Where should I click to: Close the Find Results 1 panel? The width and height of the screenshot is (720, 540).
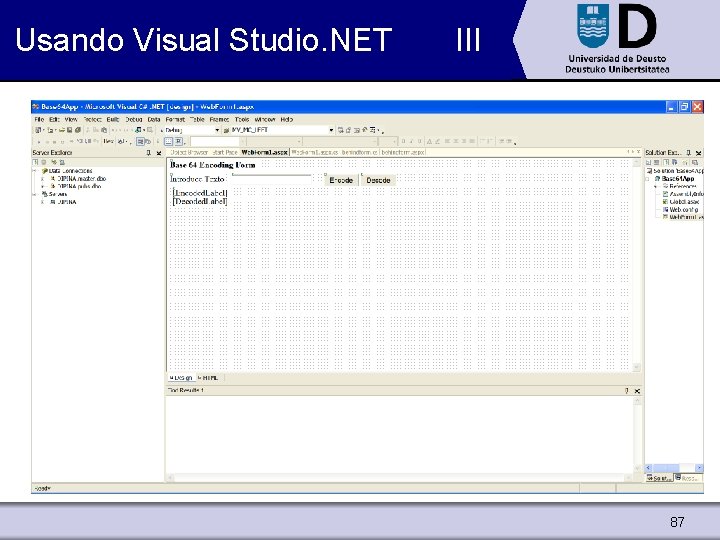pyautogui.click(x=637, y=391)
